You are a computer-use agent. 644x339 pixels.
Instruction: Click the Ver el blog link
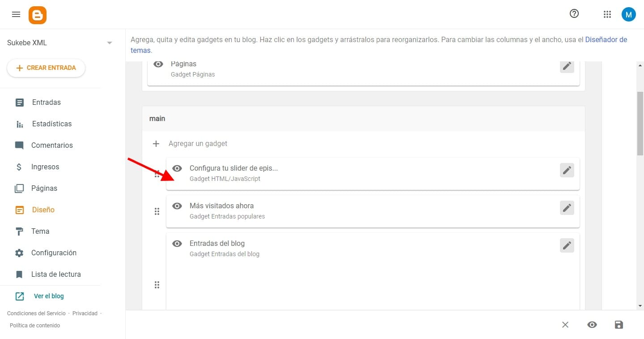click(49, 296)
